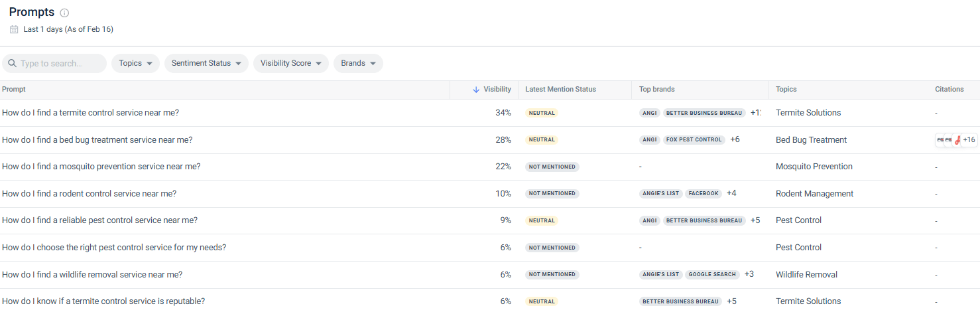Open prompt about wildlife removal service

point(92,275)
